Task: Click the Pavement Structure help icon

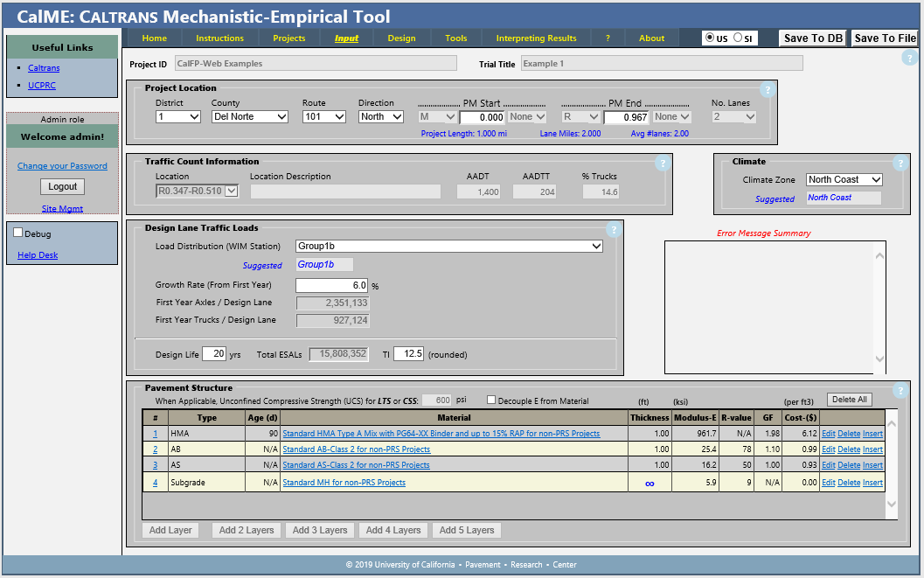Action: click(900, 391)
